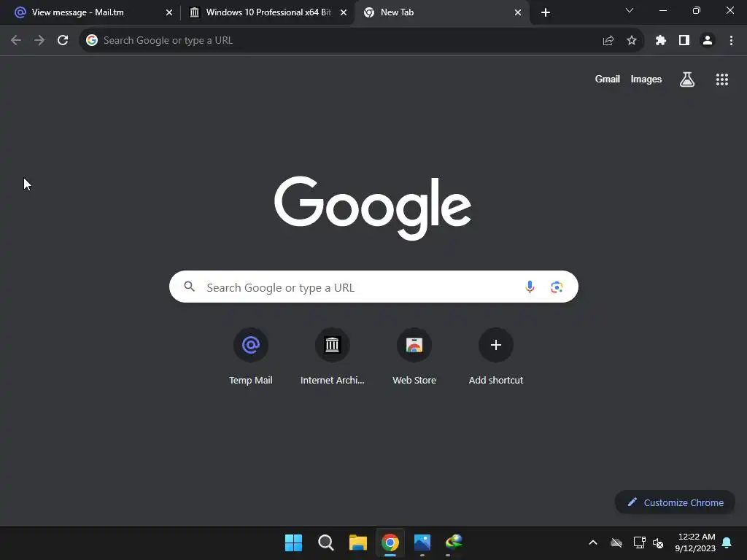Click the Customize Chrome button

tap(675, 502)
